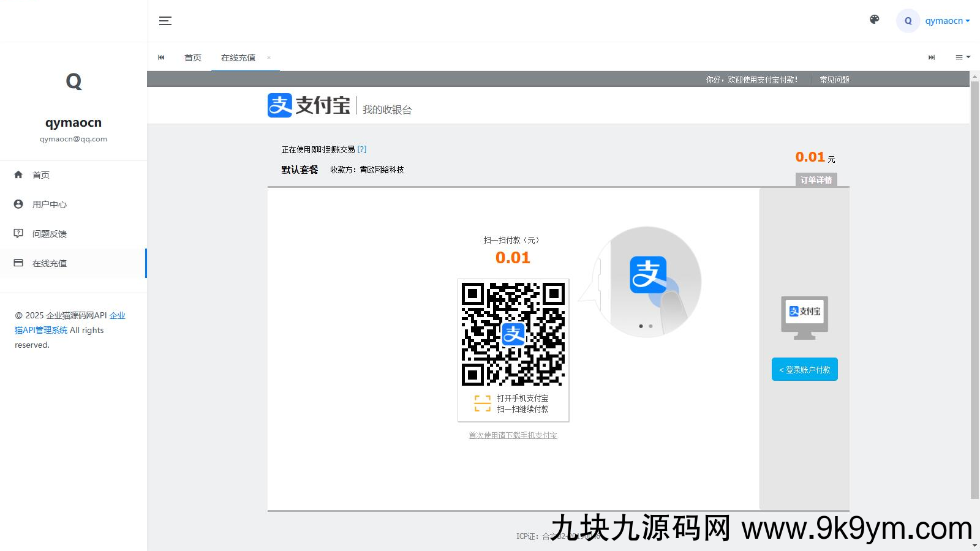This screenshot has height=551, width=980.
Task: Click the 用户中心 user icon
Action: pos(18,204)
